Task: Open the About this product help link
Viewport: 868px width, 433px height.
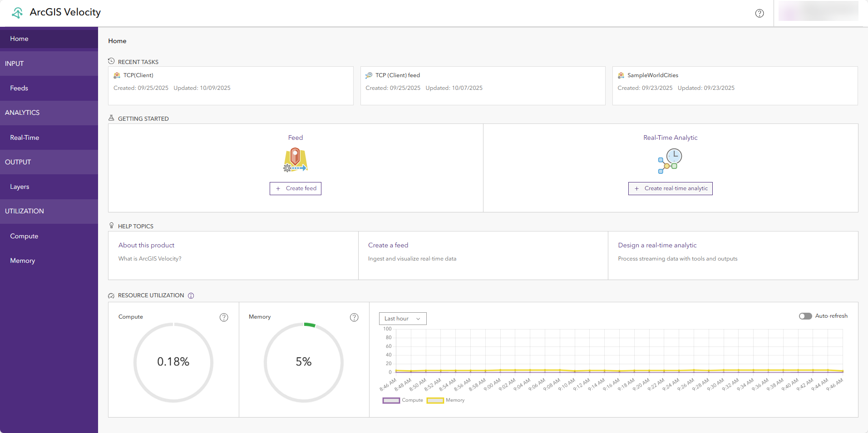Action: 146,245
